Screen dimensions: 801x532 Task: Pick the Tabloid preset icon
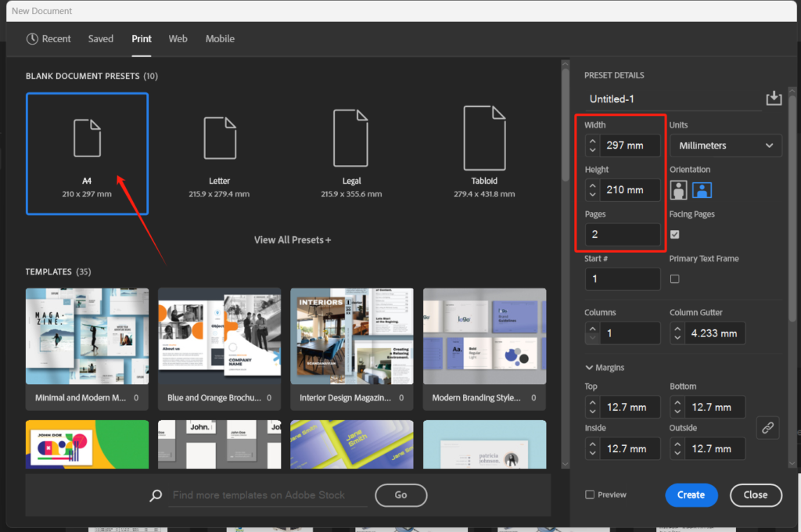[x=484, y=138]
